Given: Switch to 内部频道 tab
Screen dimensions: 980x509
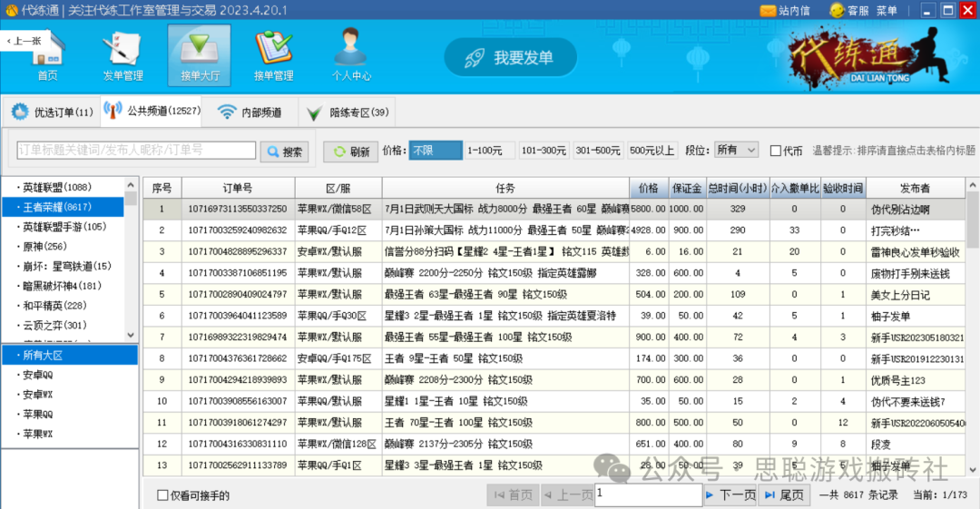Looking at the screenshot, I should pos(250,113).
